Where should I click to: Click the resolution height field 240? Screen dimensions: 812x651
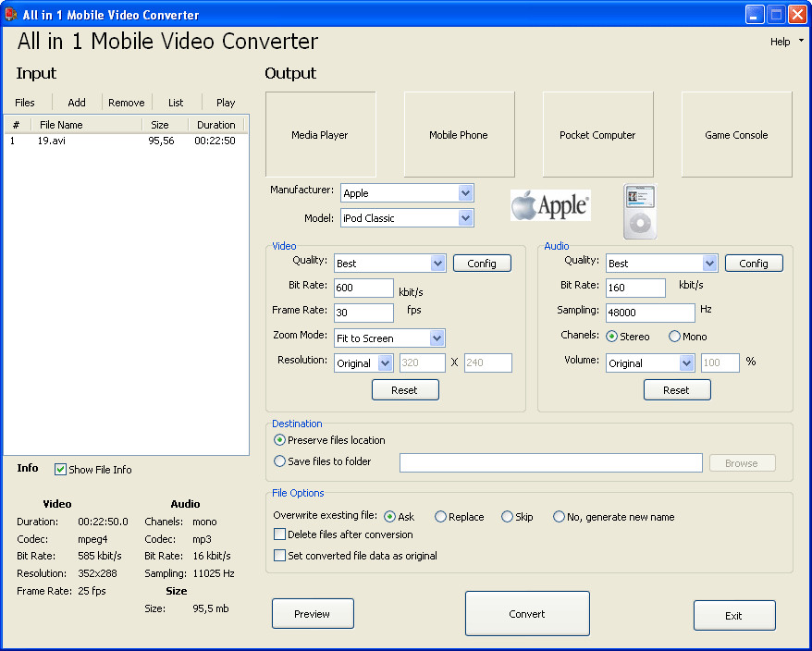tap(488, 363)
